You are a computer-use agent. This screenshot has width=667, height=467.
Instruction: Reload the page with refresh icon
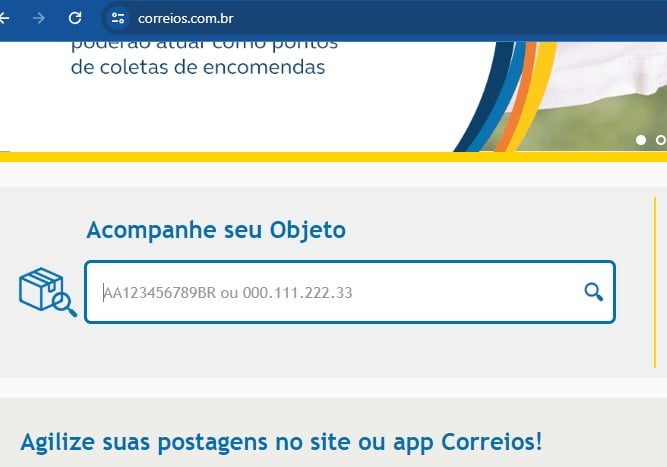pyautogui.click(x=75, y=18)
